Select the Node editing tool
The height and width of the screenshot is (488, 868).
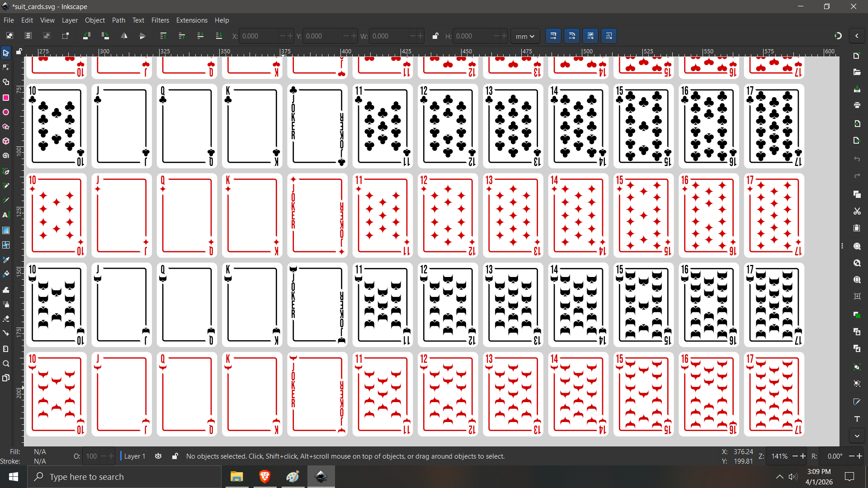tap(6, 67)
